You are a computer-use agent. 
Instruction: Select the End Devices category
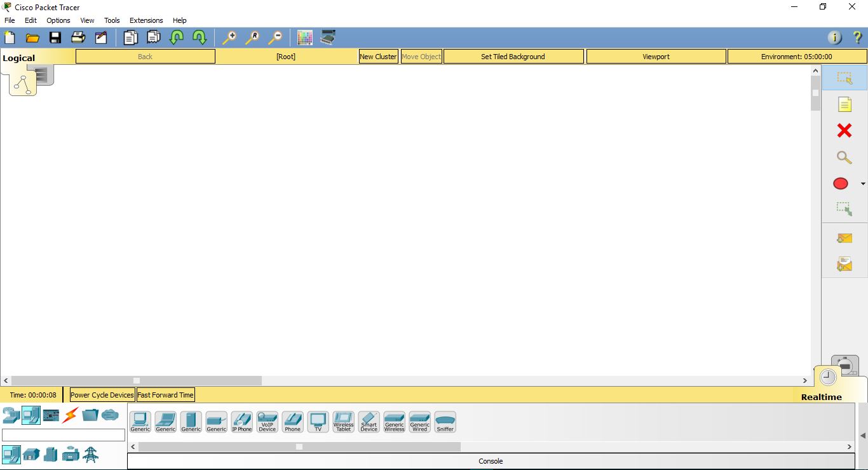tap(31, 415)
